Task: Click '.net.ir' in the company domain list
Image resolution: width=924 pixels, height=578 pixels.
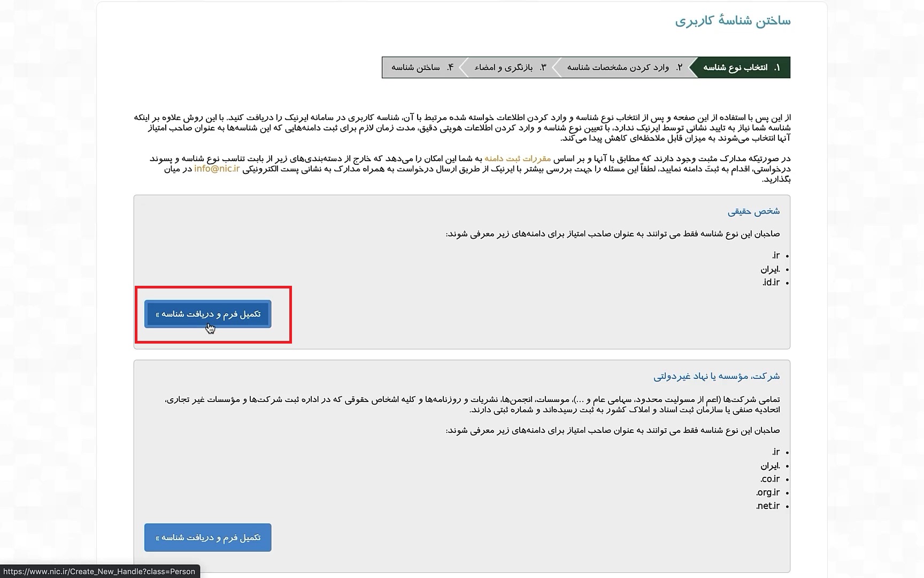Action: (768, 506)
